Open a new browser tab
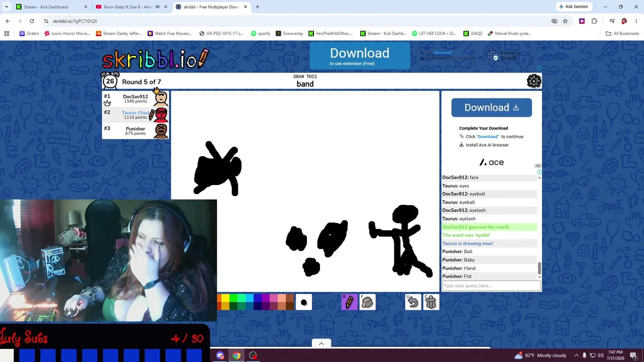This screenshot has width=644, height=362. tap(258, 7)
